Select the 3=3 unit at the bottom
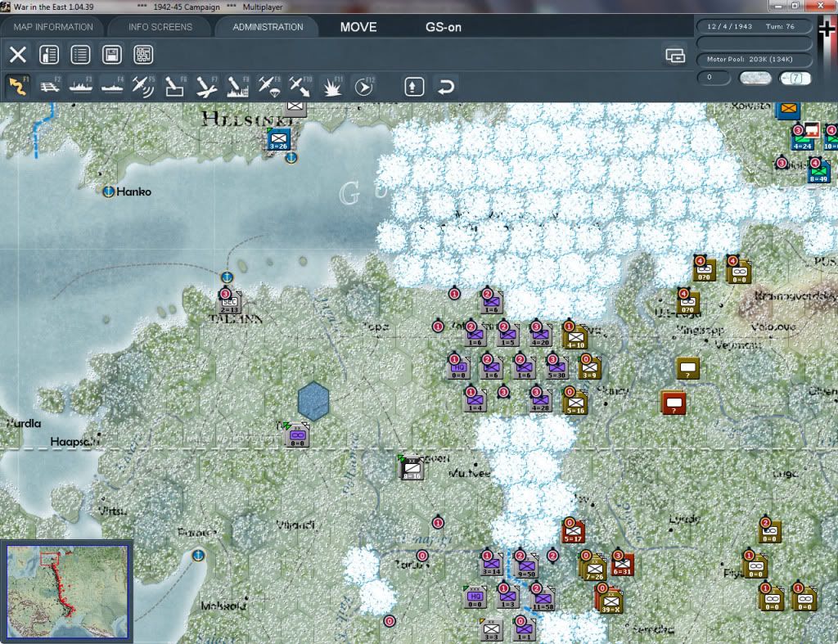Image resolution: width=838 pixels, height=644 pixels. 491,630
